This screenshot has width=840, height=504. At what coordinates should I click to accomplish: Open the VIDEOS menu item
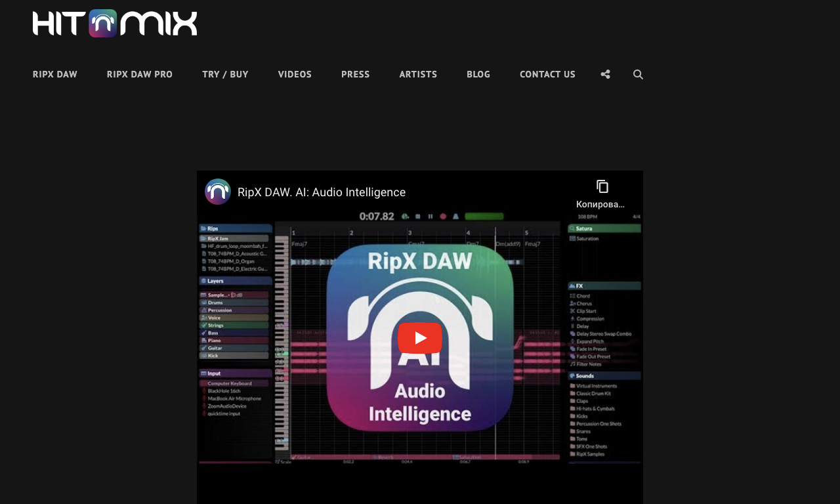coord(295,74)
